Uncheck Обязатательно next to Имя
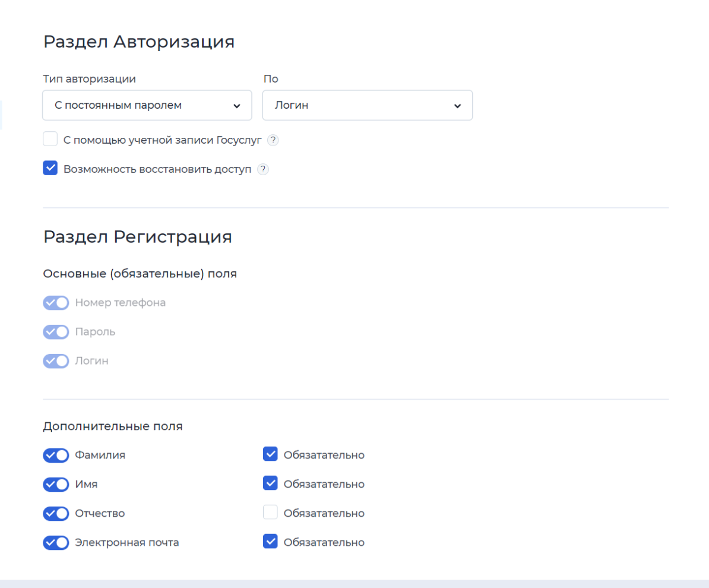The width and height of the screenshot is (709, 588). pos(270,483)
